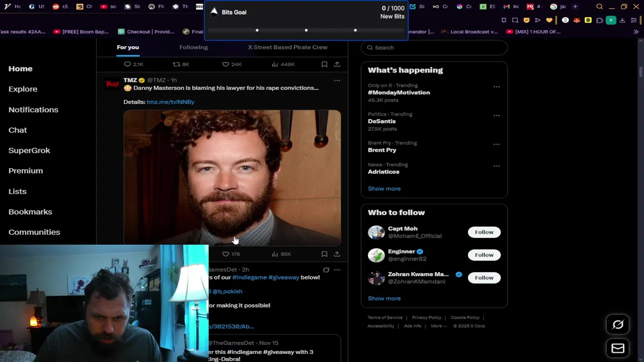This screenshot has width=644, height=362.
Task: Open the DeSantis trending topic
Action: point(382,121)
